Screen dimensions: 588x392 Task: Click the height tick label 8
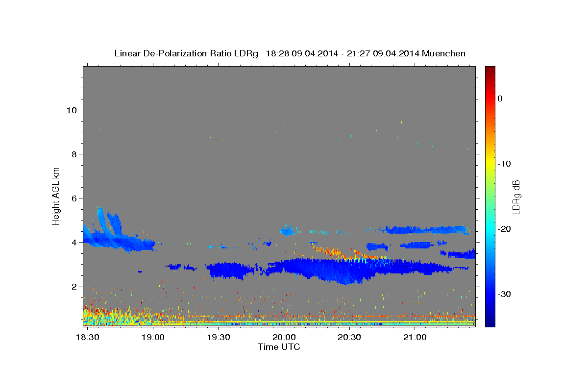(74, 154)
